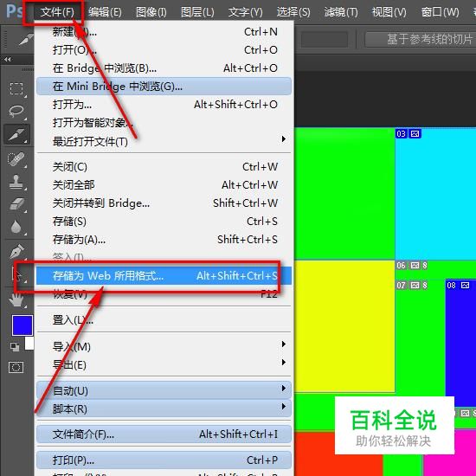Click the default colors swap icon

(14, 347)
